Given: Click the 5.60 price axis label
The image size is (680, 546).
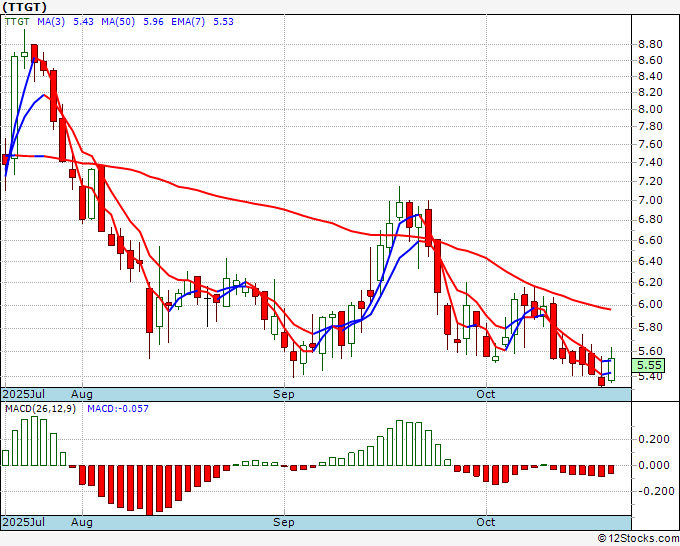Looking at the screenshot, I should click(x=650, y=351).
